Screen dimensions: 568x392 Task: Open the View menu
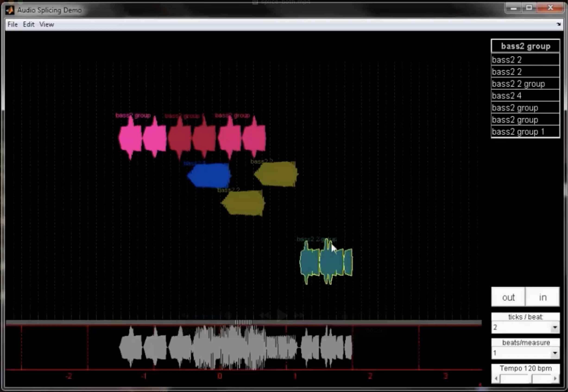(x=46, y=24)
